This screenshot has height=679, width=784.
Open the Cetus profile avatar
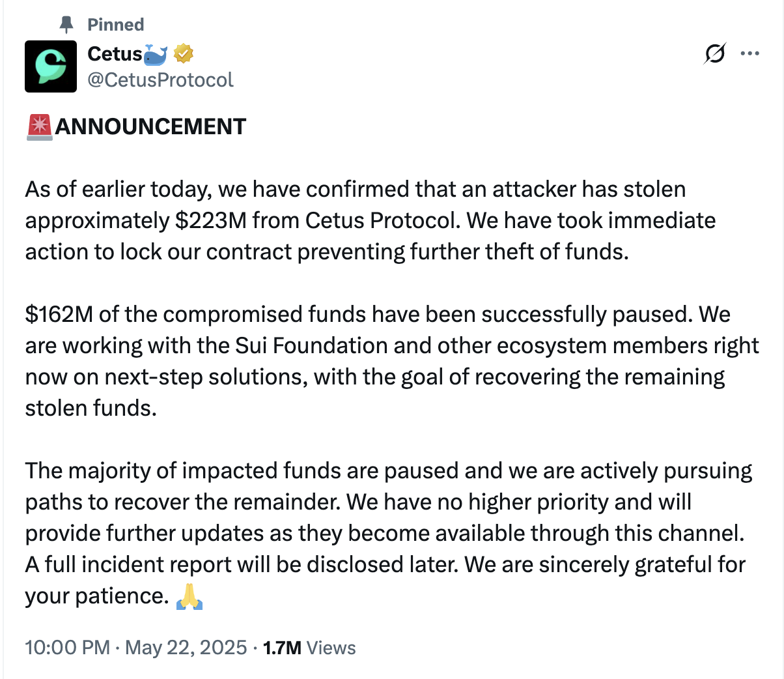pos(51,66)
